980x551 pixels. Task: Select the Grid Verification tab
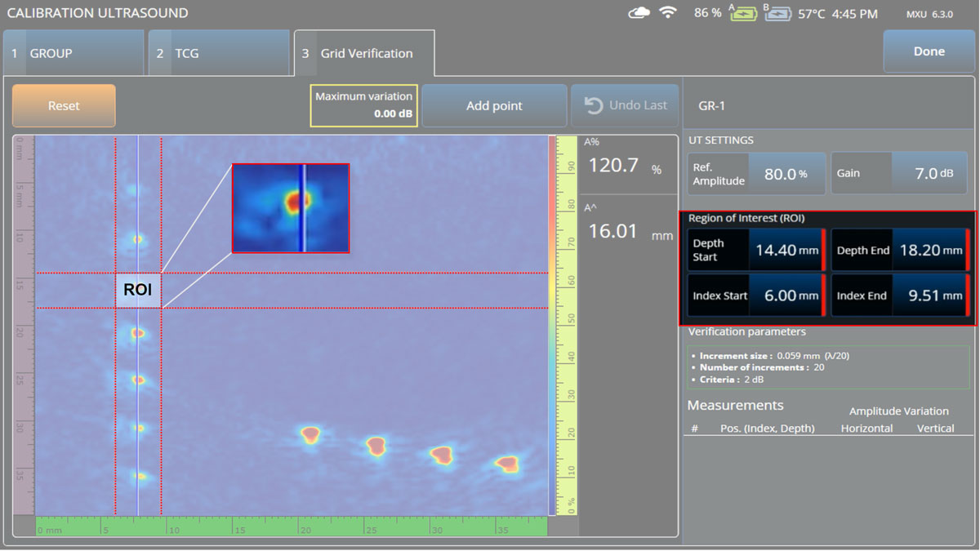tap(364, 53)
